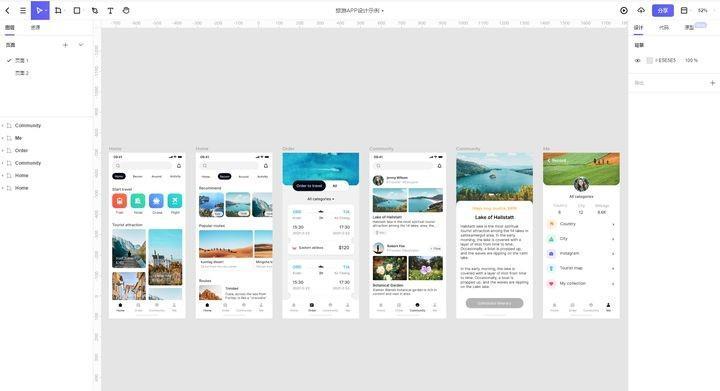Open the E5E5E5 background color swatch
The height and width of the screenshot is (391, 720).
650,61
